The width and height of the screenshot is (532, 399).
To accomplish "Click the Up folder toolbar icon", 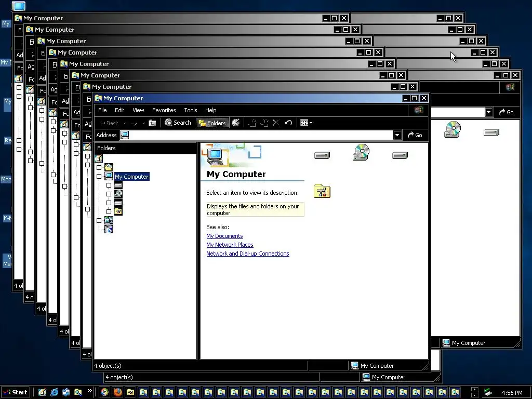I will click(152, 123).
